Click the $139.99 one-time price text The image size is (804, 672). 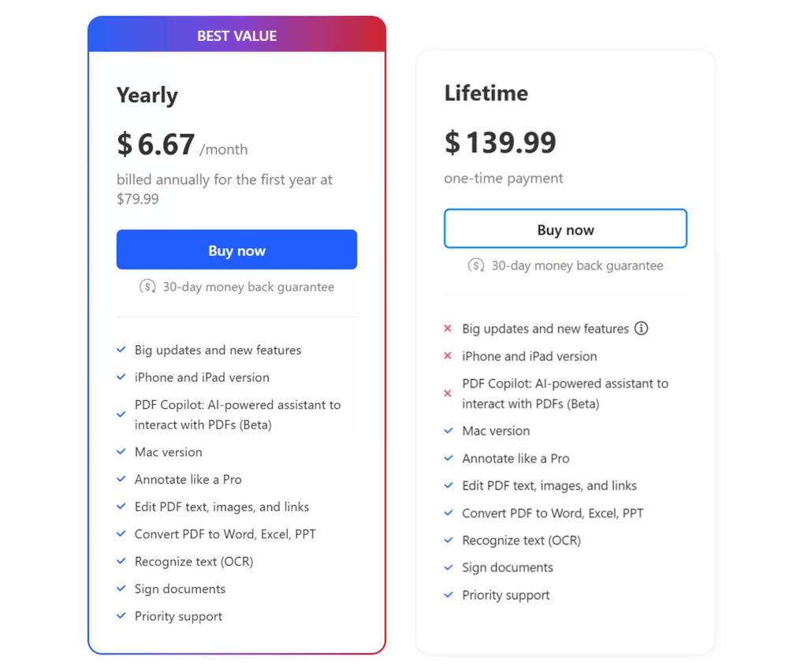pos(501,143)
